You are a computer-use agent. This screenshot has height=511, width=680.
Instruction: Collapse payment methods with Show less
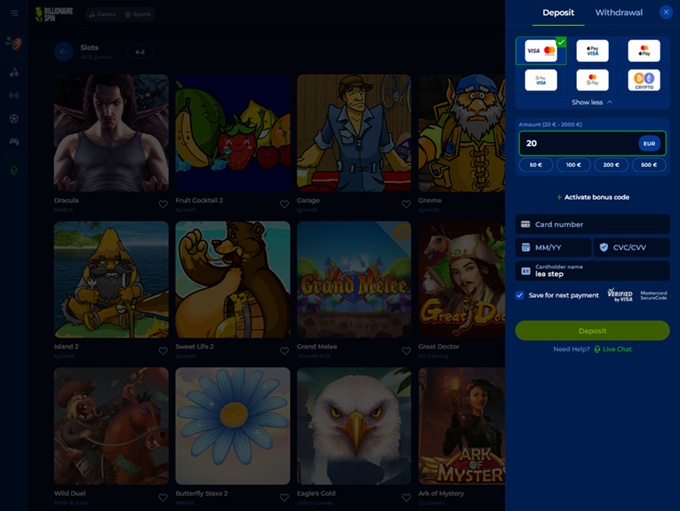tap(592, 102)
